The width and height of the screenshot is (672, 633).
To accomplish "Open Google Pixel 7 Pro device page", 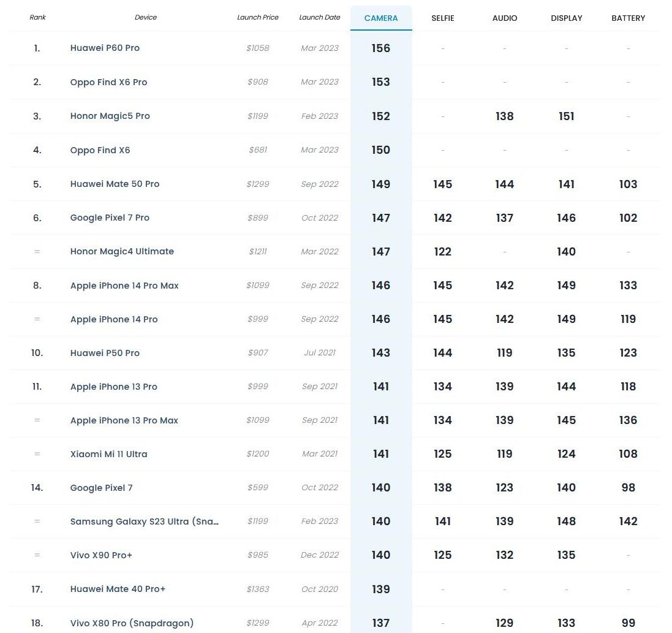I will [x=110, y=218].
